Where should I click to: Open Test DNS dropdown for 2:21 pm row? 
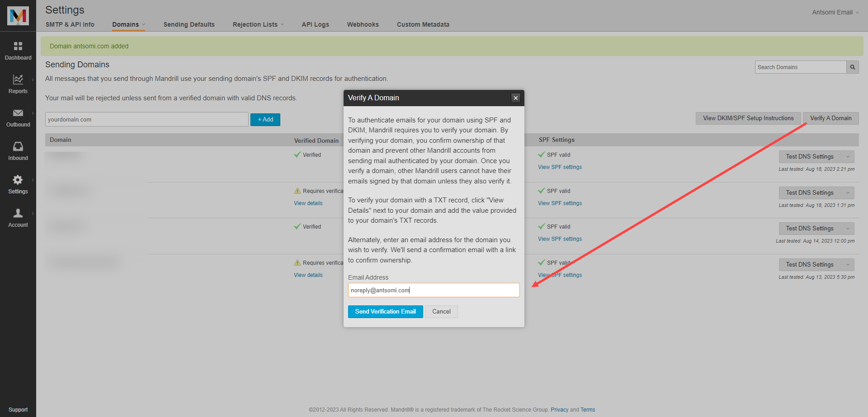[848, 157]
